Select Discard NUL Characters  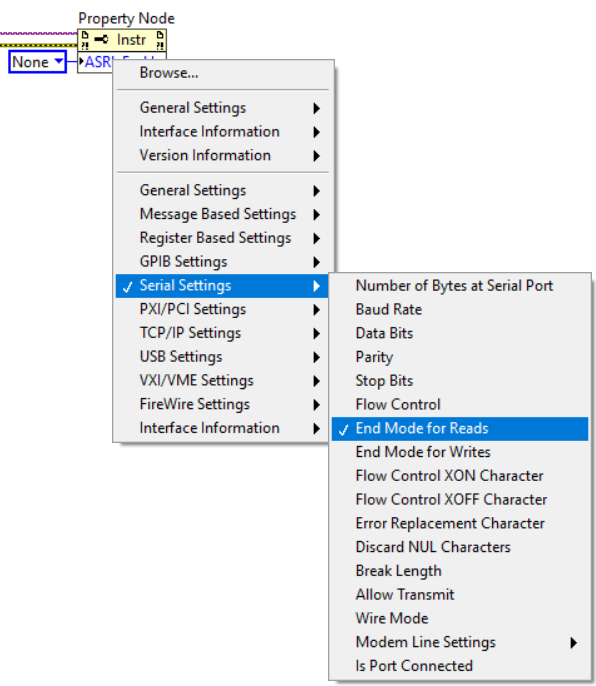(x=460, y=547)
